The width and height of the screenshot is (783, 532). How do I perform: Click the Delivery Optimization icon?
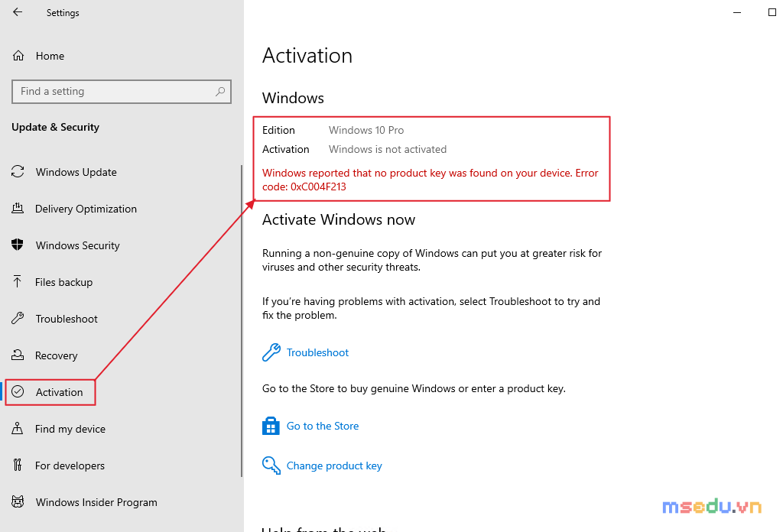[x=18, y=208]
